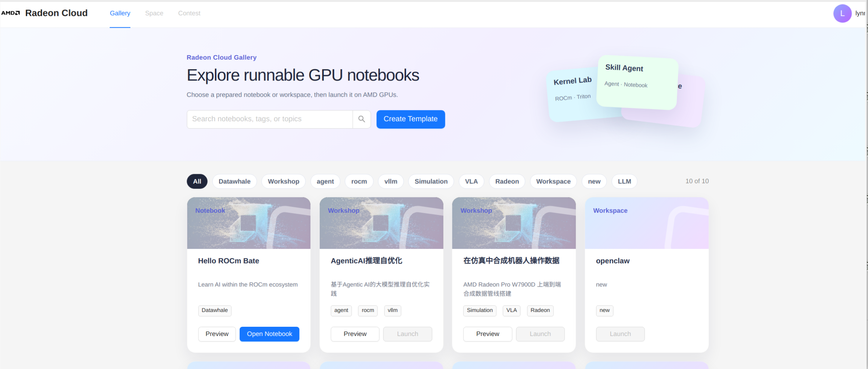Filter by rocm tag chip

coord(359,181)
